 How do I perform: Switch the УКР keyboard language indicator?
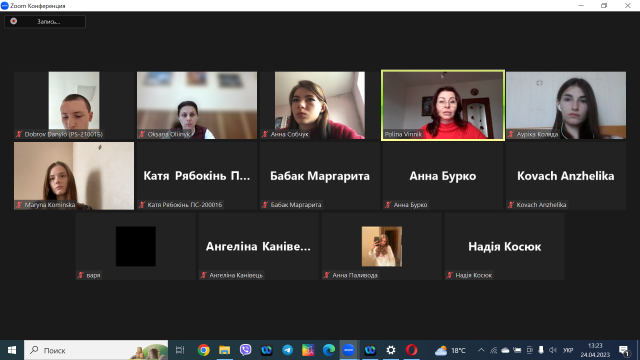[568, 350]
